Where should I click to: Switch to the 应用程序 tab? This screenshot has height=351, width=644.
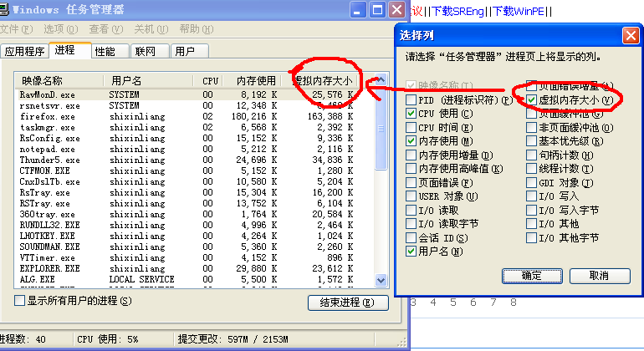click(24, 51)
